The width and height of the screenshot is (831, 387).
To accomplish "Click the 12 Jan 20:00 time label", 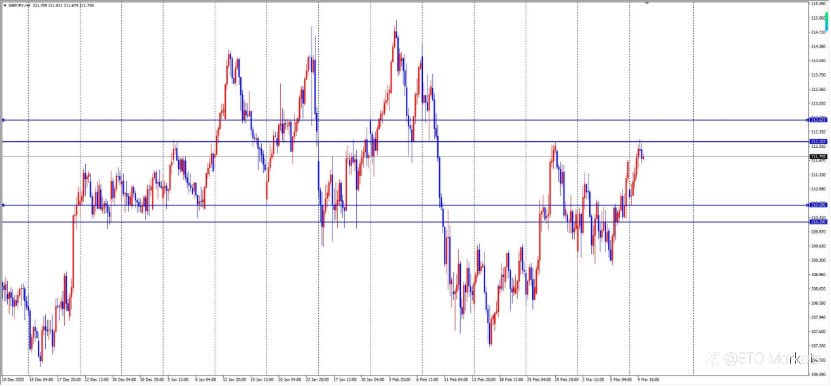I will [234, 380].
